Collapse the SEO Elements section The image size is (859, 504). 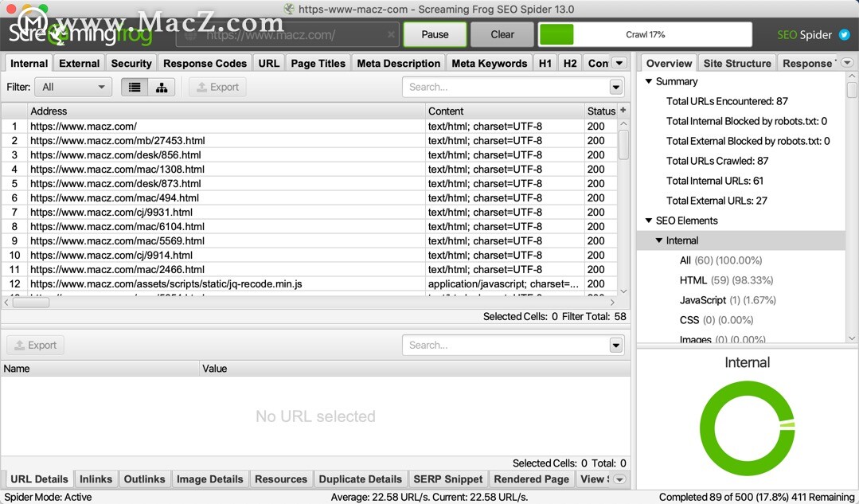(649, 221)
